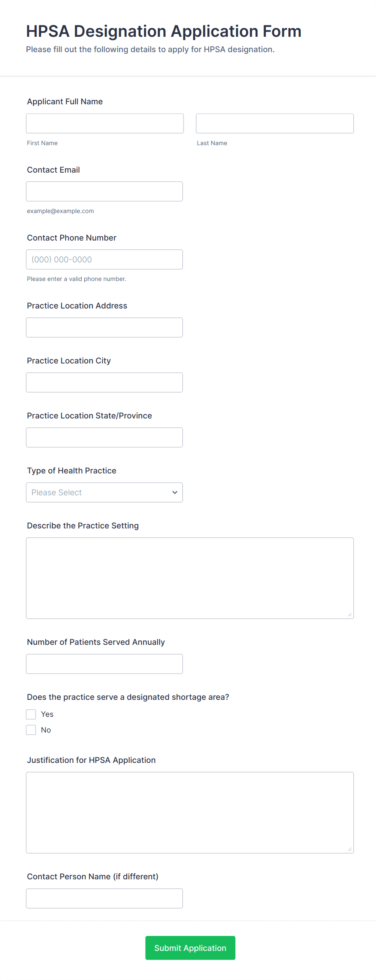Image resolution: width=376 pixels, height=980 pixels.
Task: Click inside the Justification for HPSA Application textarea
Action: (x=190, y=813)
